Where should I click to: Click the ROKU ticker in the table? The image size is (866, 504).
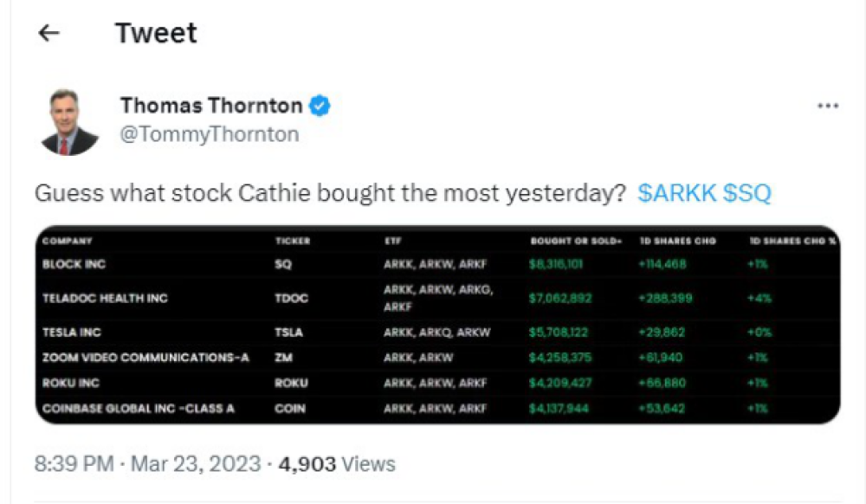[291, 383]
